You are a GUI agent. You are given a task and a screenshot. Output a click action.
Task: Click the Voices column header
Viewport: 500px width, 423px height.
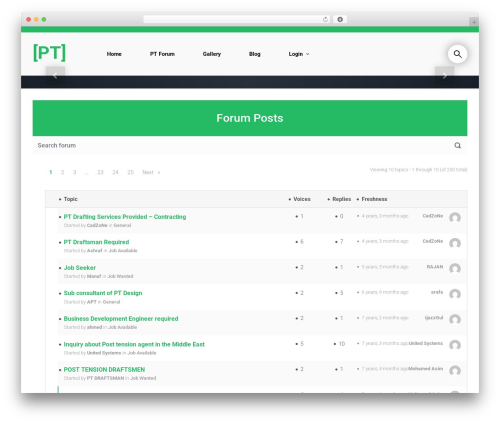click(302, 199)
